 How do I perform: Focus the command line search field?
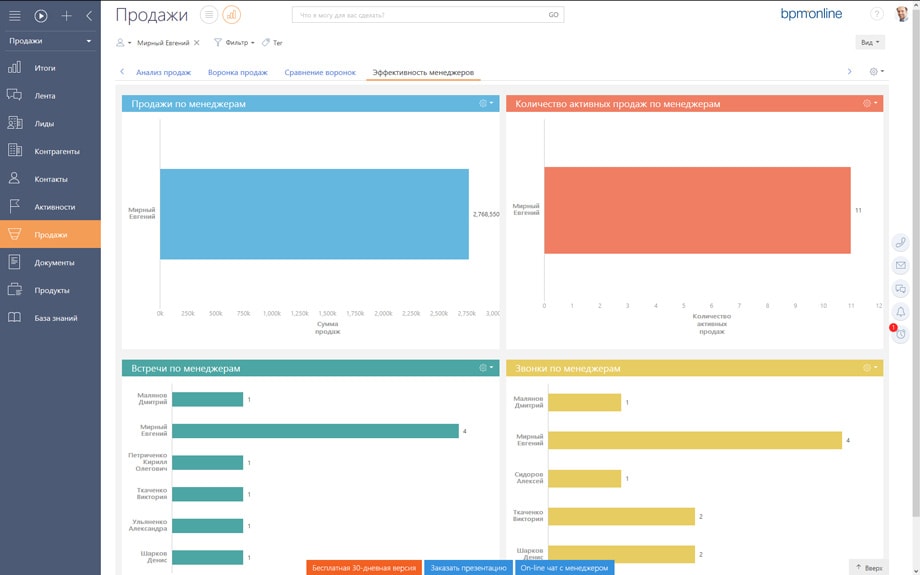tap(420, 15)
